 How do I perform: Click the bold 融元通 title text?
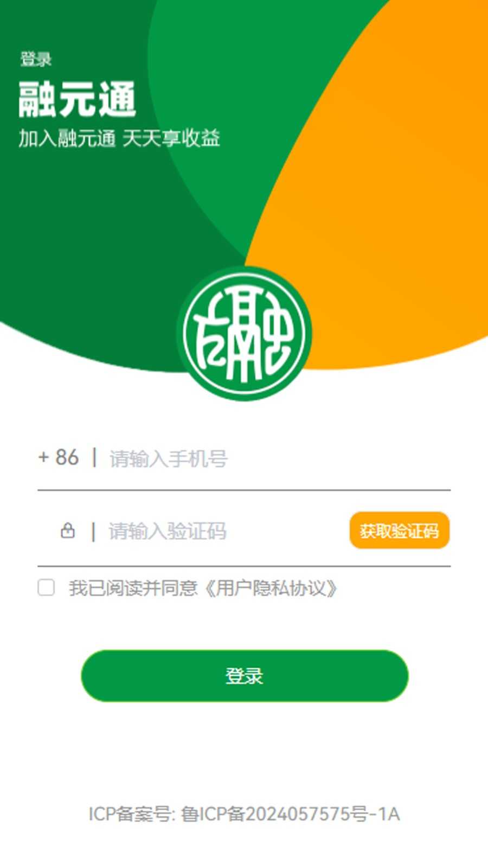77,99
